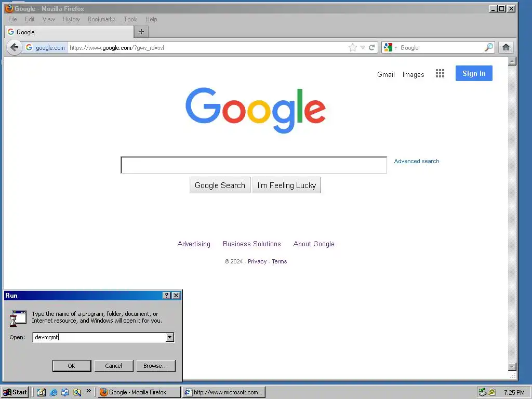Open the URL history dropdown arrow
Viewport: 532px width, 399px height.
[x=363, y=47]
